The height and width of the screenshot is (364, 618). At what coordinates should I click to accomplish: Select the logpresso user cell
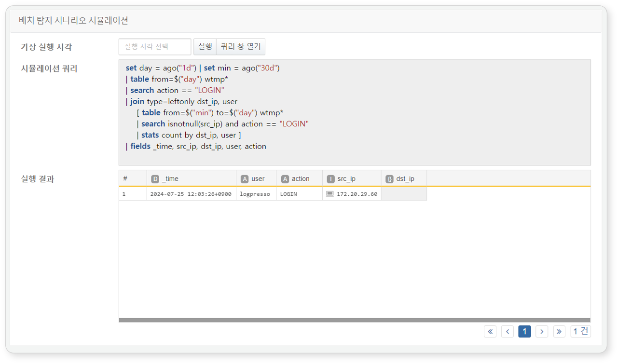coord(256,194)
